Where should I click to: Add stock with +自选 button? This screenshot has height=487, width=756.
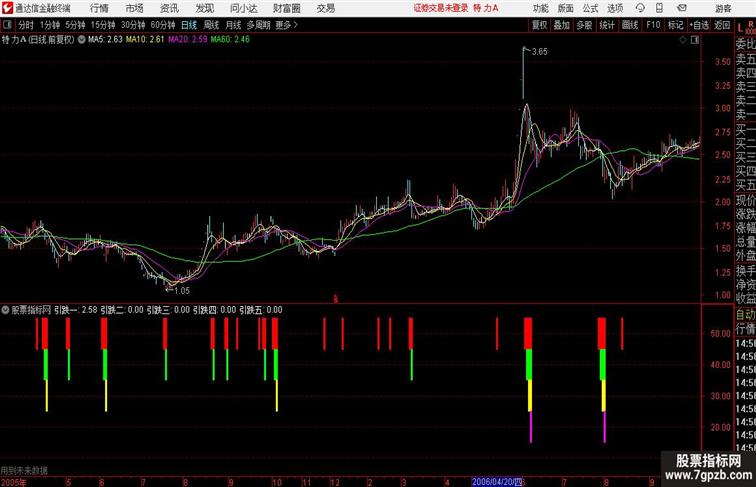pyautogui.click(x=699, y=25)
